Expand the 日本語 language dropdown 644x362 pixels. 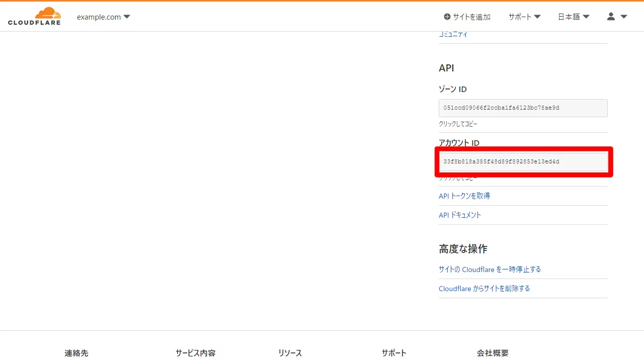tap(574, 17)
